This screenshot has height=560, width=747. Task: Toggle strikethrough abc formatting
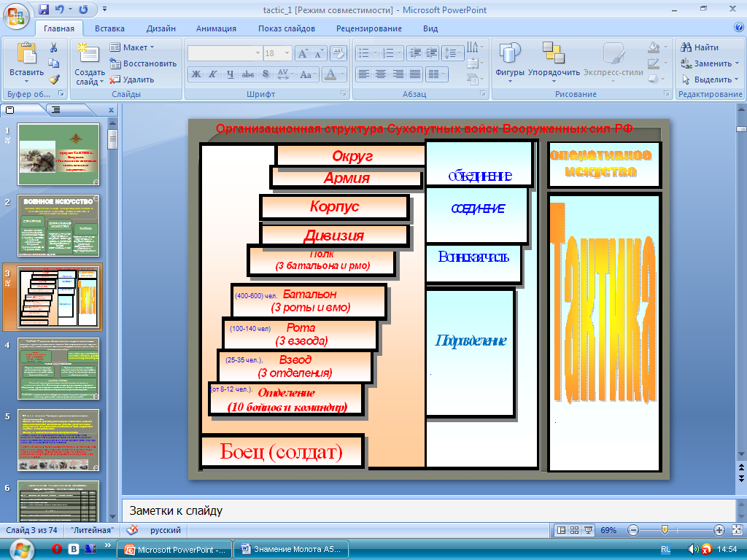pos(248,74)
